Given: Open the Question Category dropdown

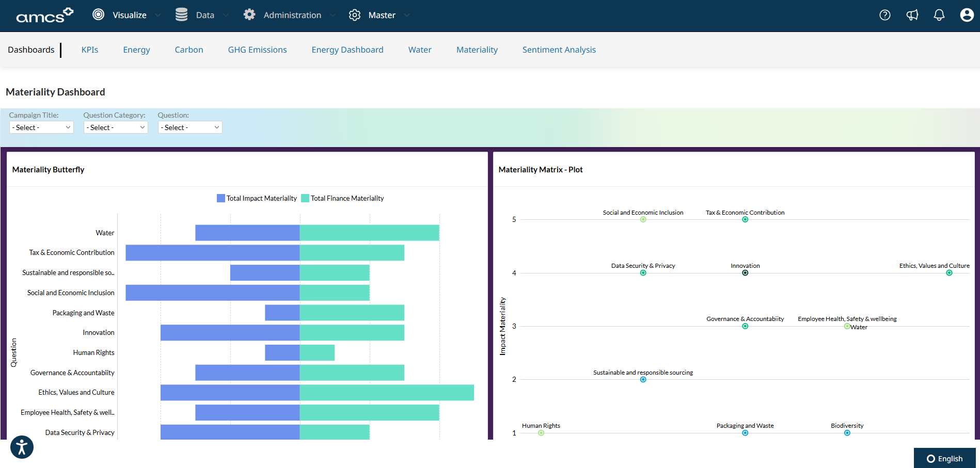Looking at the screenshot, I should pyautogui.click(x=115, y=127).
